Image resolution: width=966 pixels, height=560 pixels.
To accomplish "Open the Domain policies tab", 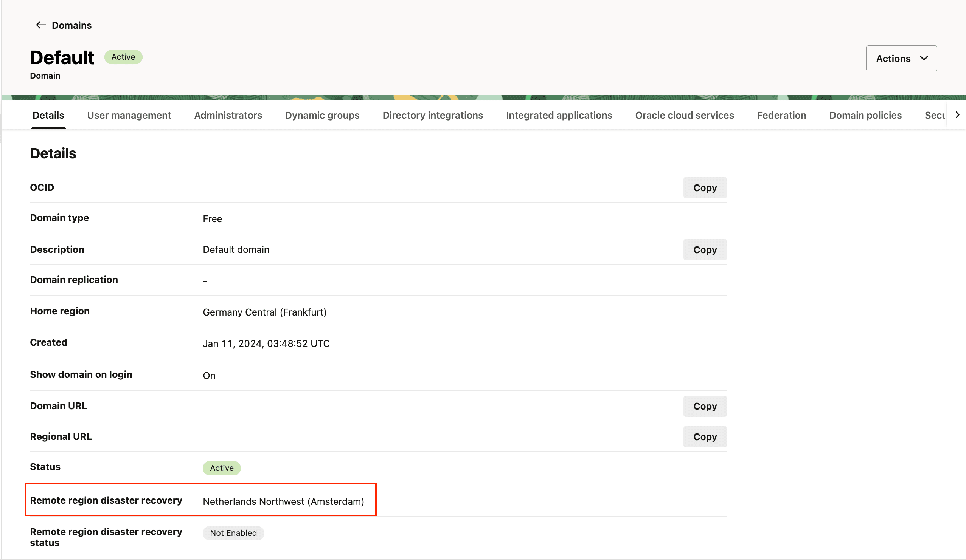I will 865,115.
